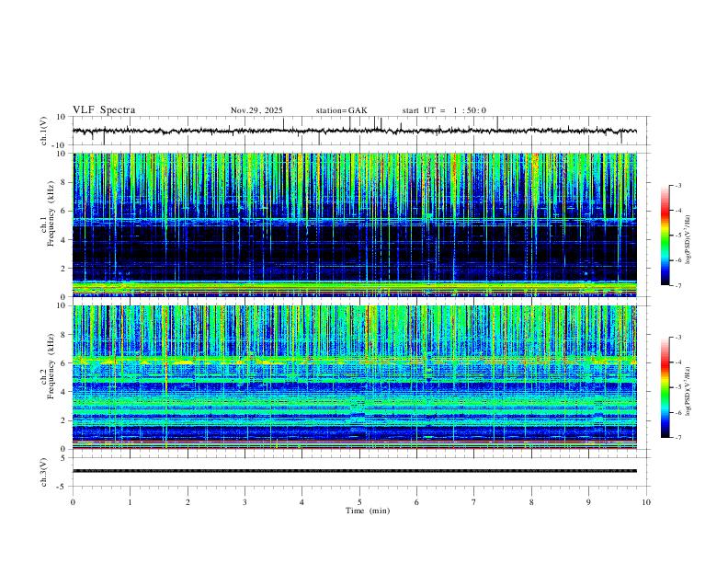Select the "start UT = 1:50:0" text
The width and height of the screenshot is (728, 563).
tap(444, 110)
